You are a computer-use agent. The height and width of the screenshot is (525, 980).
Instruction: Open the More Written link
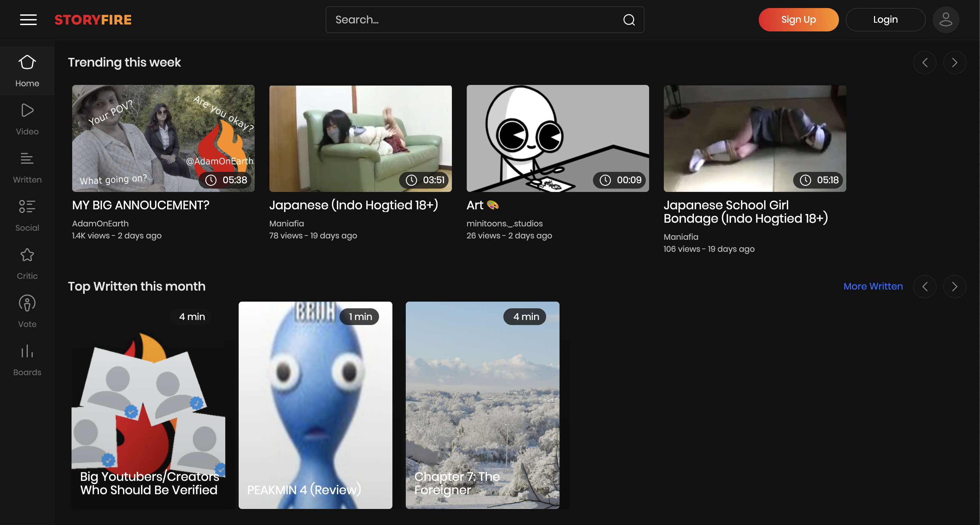point(873,286)
